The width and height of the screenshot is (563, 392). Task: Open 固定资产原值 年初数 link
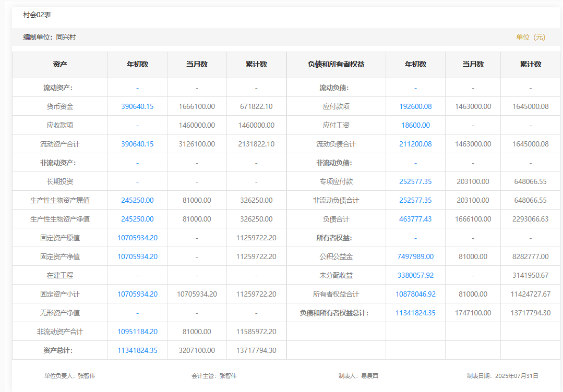pyautogui.click(x=137, y=238)
